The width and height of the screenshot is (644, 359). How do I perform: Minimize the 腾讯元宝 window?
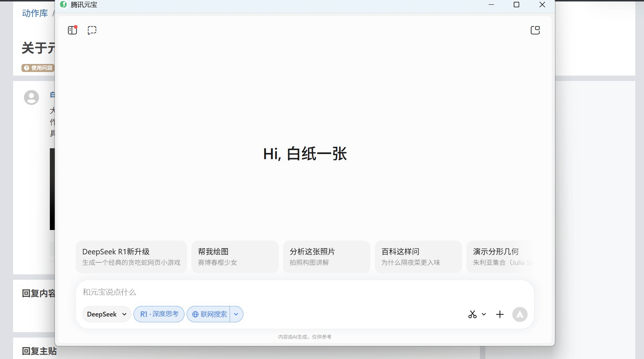click(x=491, y=5)
